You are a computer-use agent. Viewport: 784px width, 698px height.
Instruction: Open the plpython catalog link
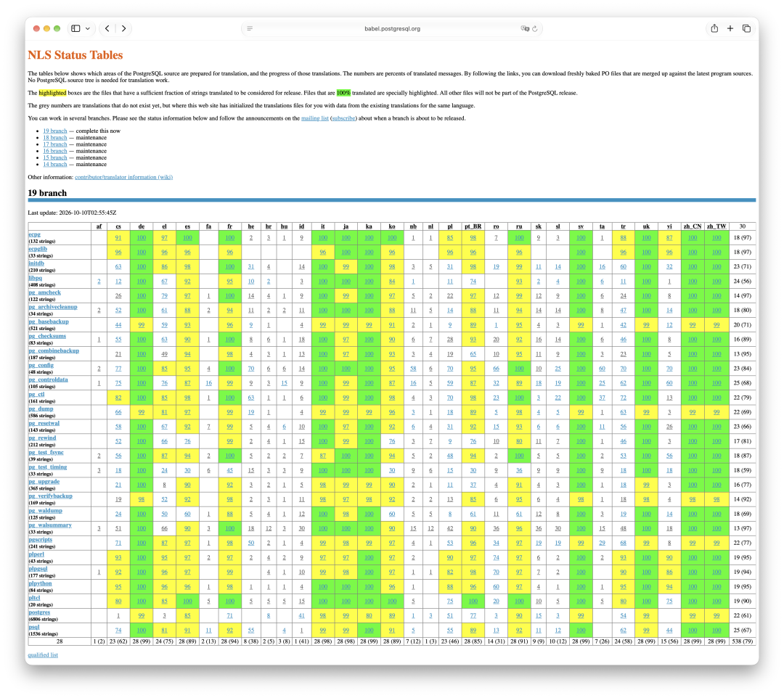point(41,583)
